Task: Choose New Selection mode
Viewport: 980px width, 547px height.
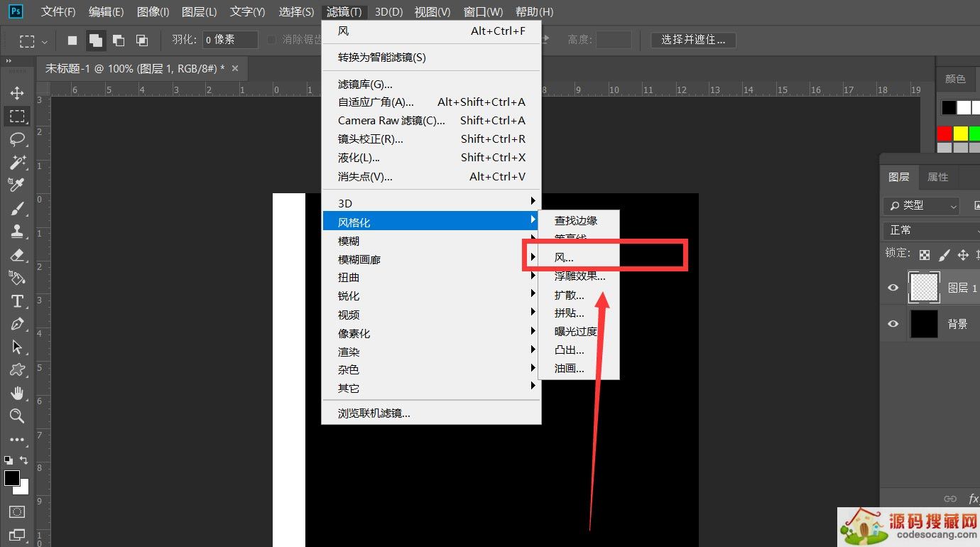Action: click(72, 40)
